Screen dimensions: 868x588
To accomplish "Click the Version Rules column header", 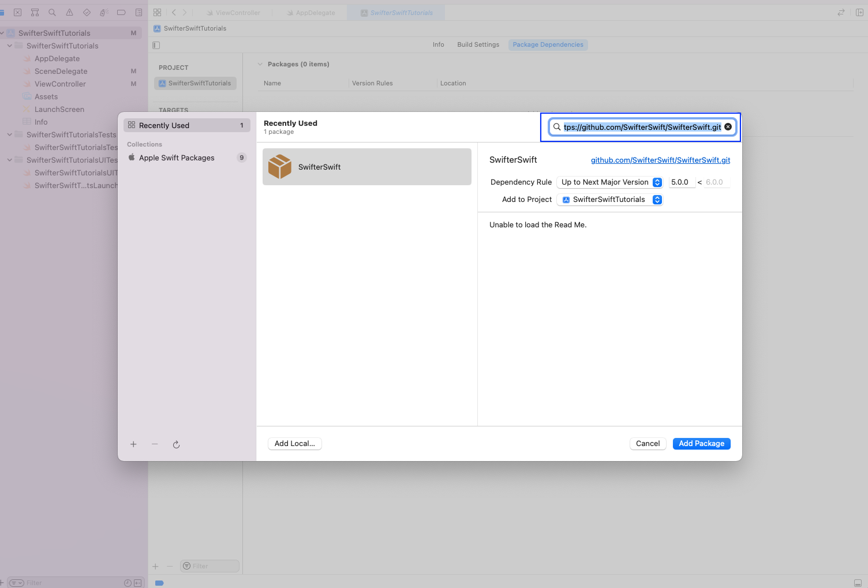I will [372, 84].
